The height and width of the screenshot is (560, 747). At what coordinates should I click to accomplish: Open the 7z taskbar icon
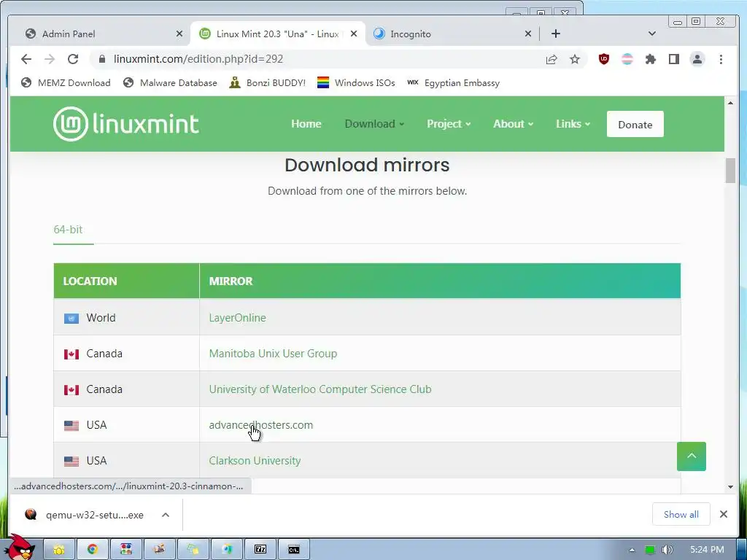[x=260, y=549]
